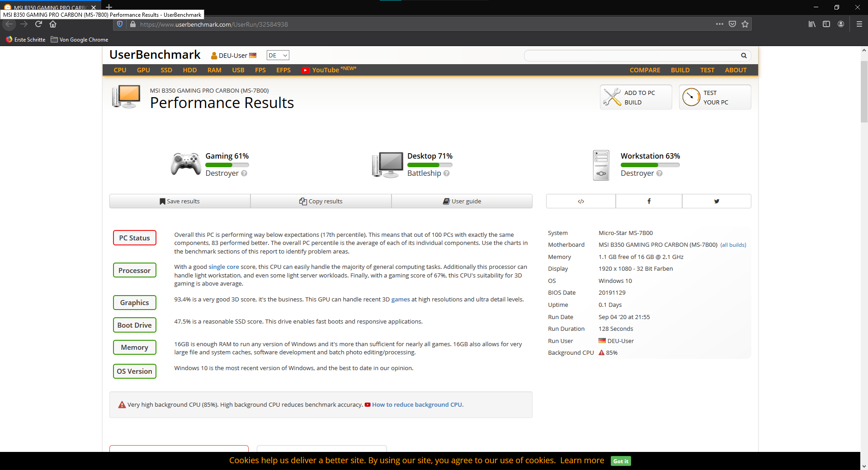Image resolution: width=868 pixels, height=470 pixels.
Task: Click Copy results button
Action: pos(321,201)
